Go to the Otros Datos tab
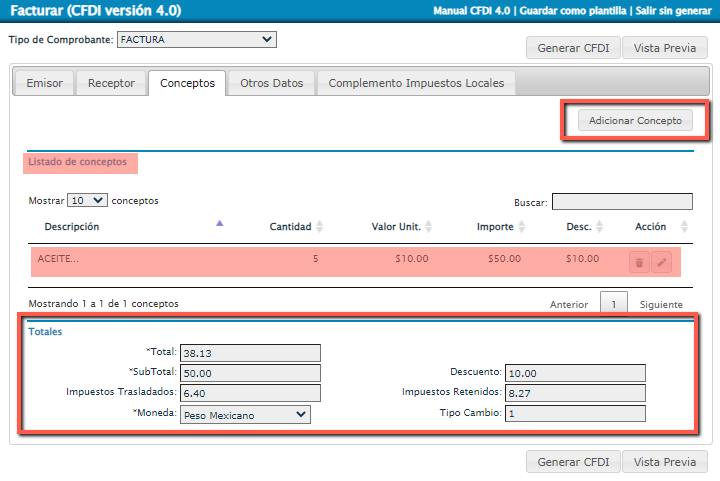The image size is (720, 481). 271,84
